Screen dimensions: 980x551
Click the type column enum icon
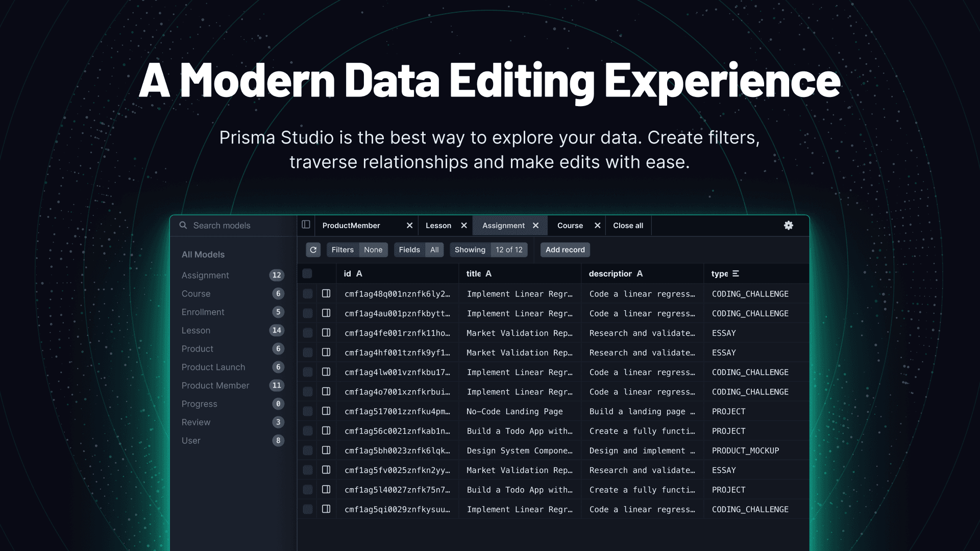[736, 273]
